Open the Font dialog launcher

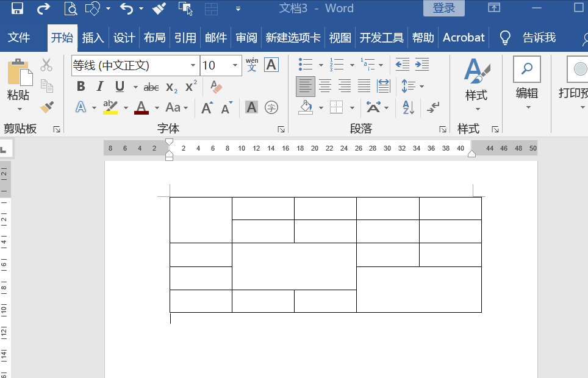tap(281, 129)
